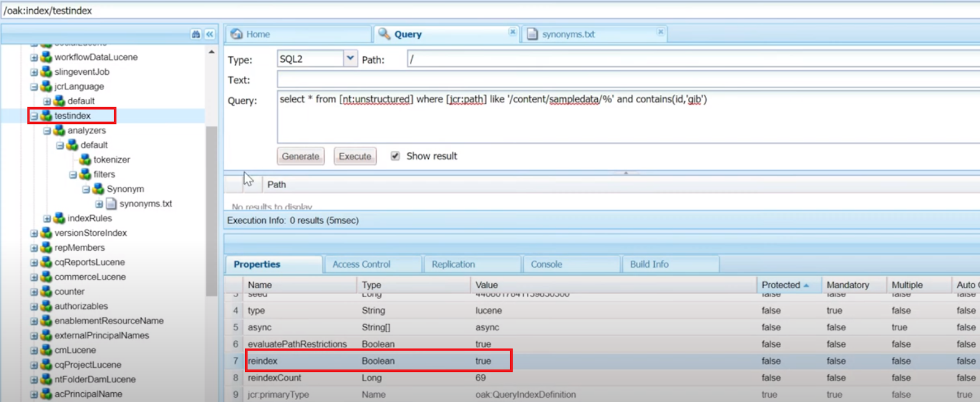Close the synonyms.txt tab
The height and width of the screenshot is (402, 980).
pos(660,32)
